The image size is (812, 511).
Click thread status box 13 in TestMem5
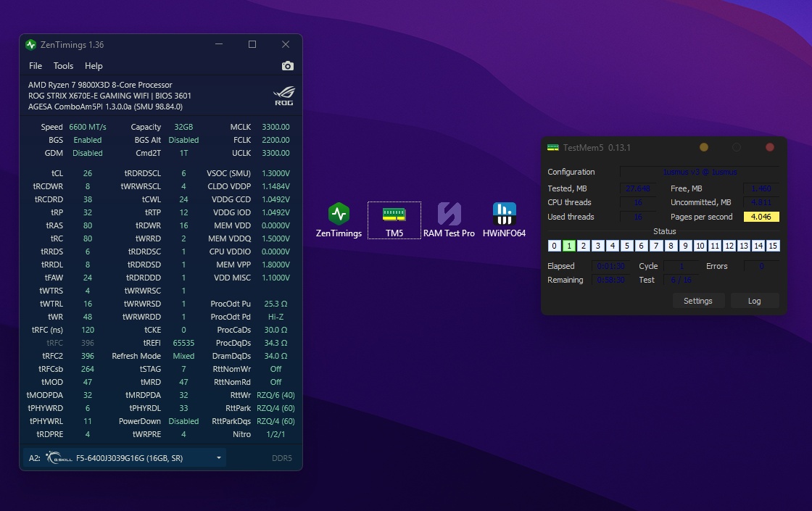pyautogui.click(x=744, y=246)
